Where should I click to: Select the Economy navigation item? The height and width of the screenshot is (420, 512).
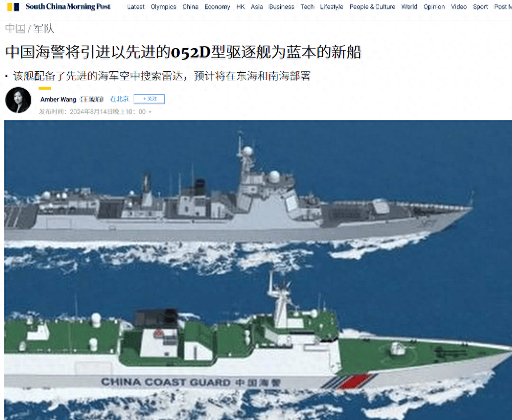217,7
